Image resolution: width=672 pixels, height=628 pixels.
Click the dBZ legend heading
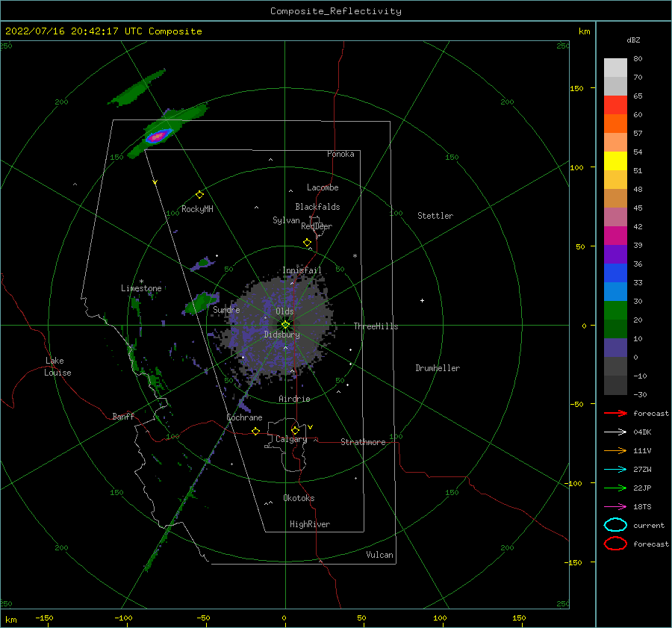pyautogui.click(x=633, y=40)
